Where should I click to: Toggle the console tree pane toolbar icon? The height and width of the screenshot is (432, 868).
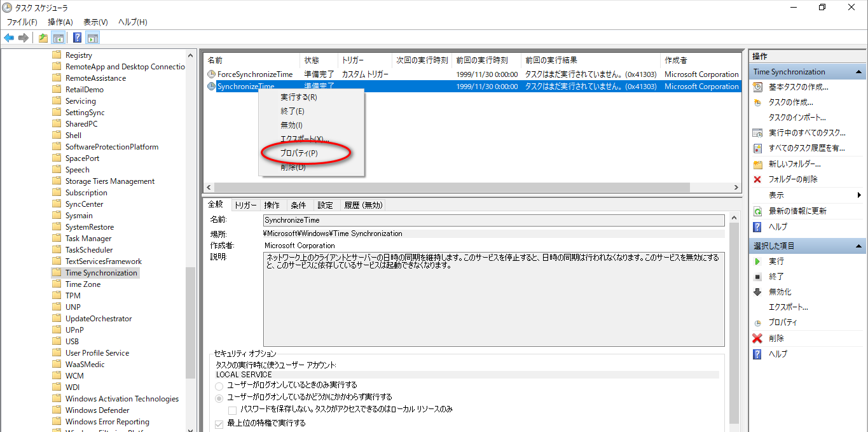click(x=59, y=38)
